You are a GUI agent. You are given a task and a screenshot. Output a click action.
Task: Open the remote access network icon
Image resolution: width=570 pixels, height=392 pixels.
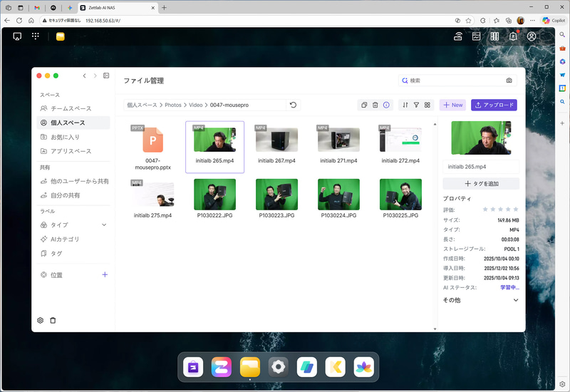(x=458, y=36)
